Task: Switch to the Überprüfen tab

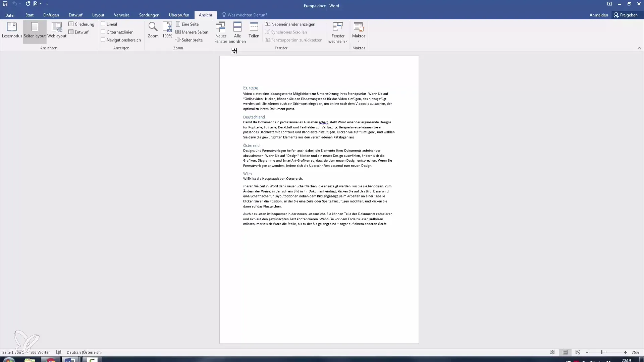Action: coord(179,15)
